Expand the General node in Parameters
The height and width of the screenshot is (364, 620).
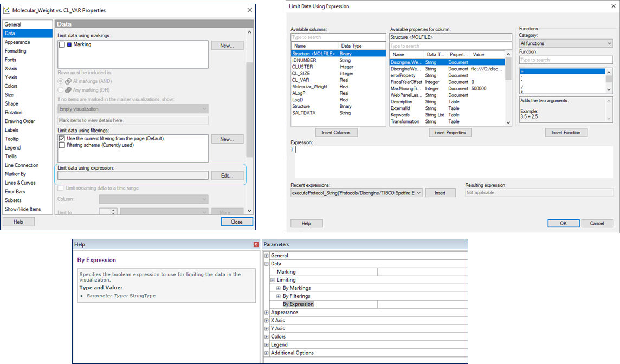(x=267, y=256)
